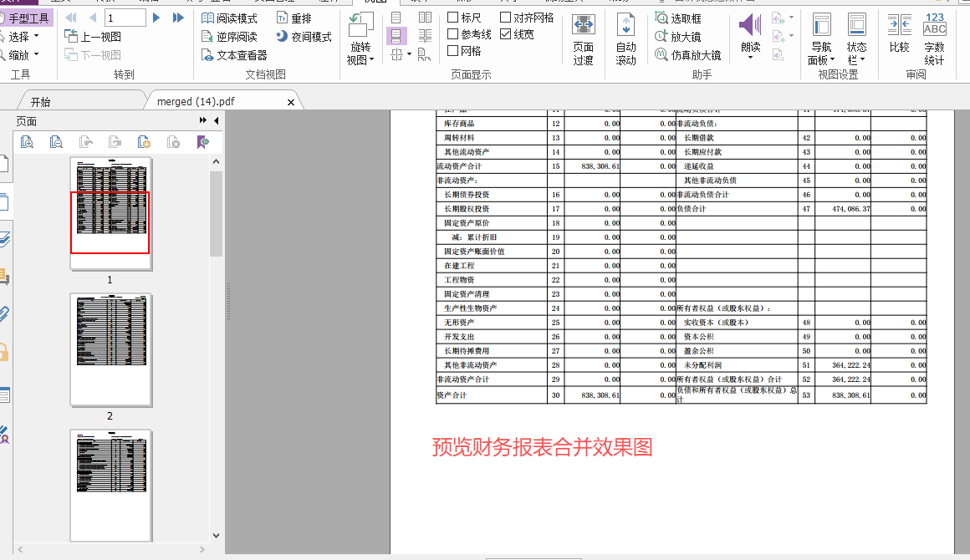Open the signatures sidebar icon
970x560 pixels.
coord(4,435)
